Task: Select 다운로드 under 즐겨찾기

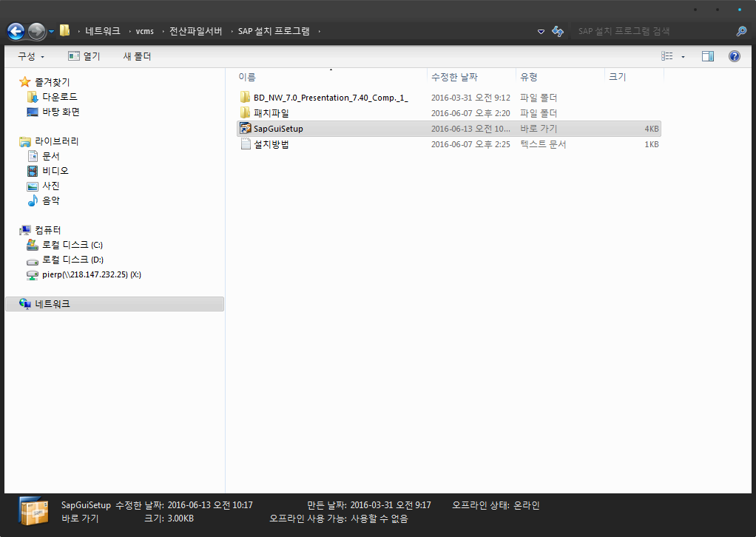Action: [x=59, y=97]
